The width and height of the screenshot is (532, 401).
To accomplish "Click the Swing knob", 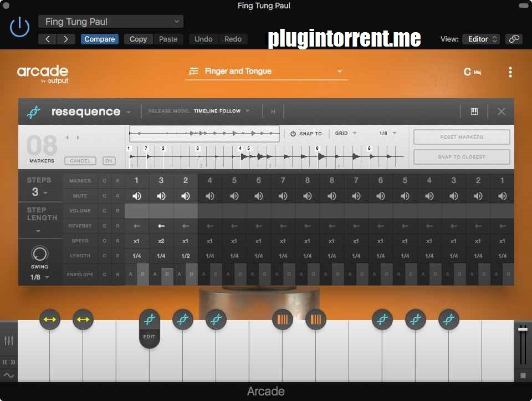I will (40, 254).
